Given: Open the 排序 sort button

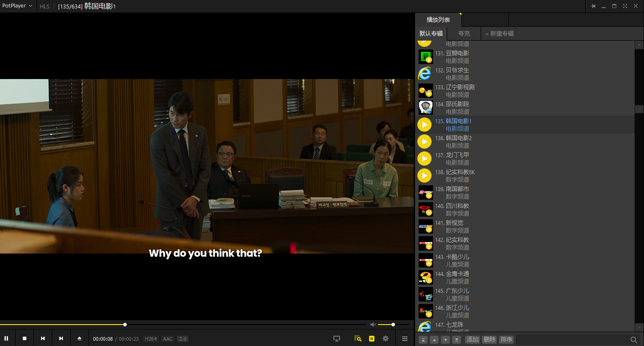Looking at the screenshot, I should pos(507,340).
